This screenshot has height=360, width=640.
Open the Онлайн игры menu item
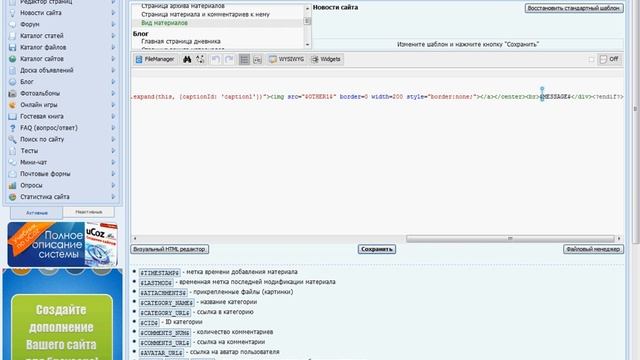tap(39, 105)
